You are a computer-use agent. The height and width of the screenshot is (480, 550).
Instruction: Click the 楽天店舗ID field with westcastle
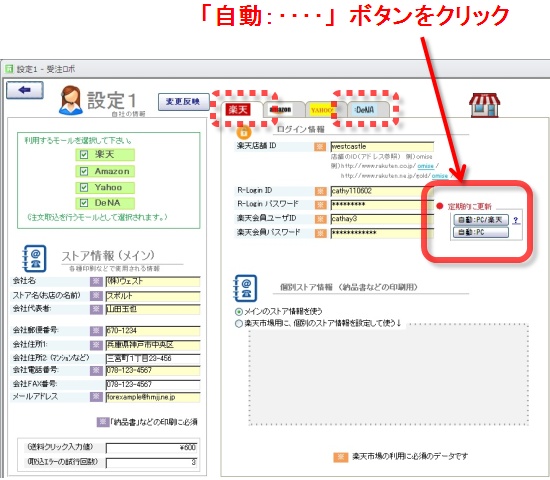click(382, 146)
